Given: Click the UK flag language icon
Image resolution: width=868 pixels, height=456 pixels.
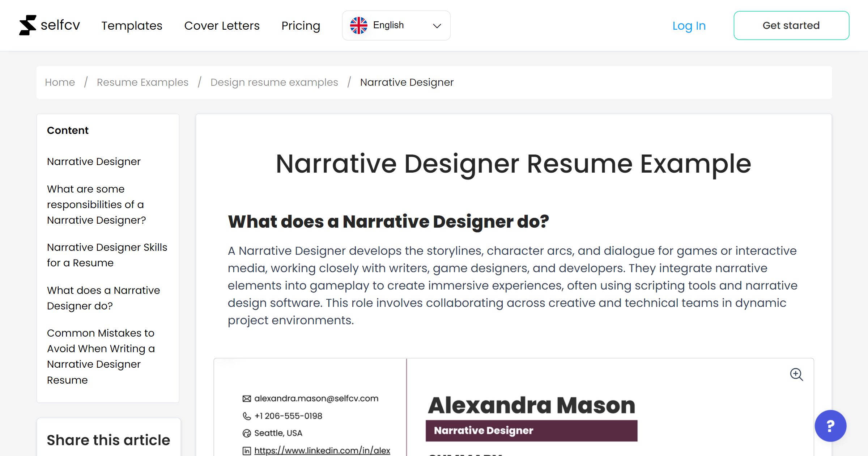Looking at the screenshot, I should click(x=359, y=25).
